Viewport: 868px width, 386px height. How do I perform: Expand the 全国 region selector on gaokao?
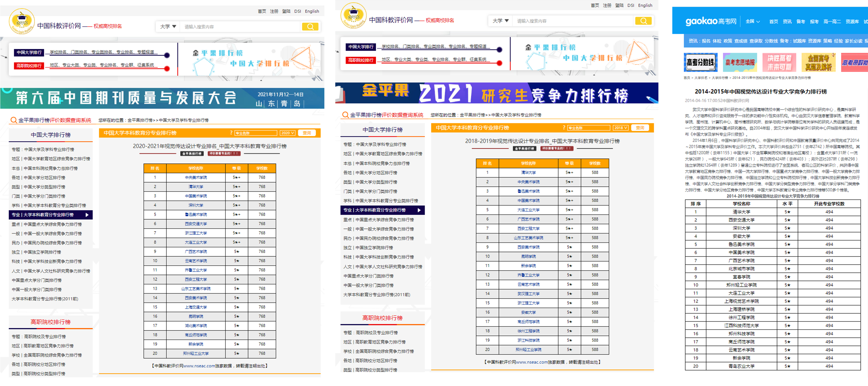click(x=752, y=21)
